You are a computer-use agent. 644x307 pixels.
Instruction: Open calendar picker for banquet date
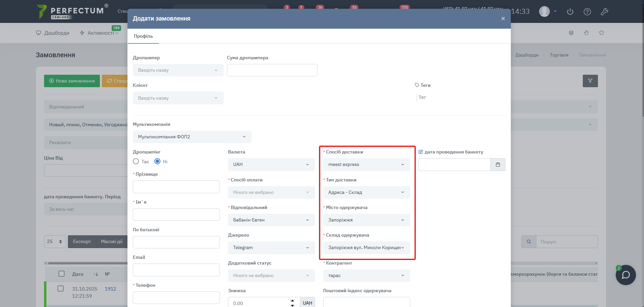[498, 165]
